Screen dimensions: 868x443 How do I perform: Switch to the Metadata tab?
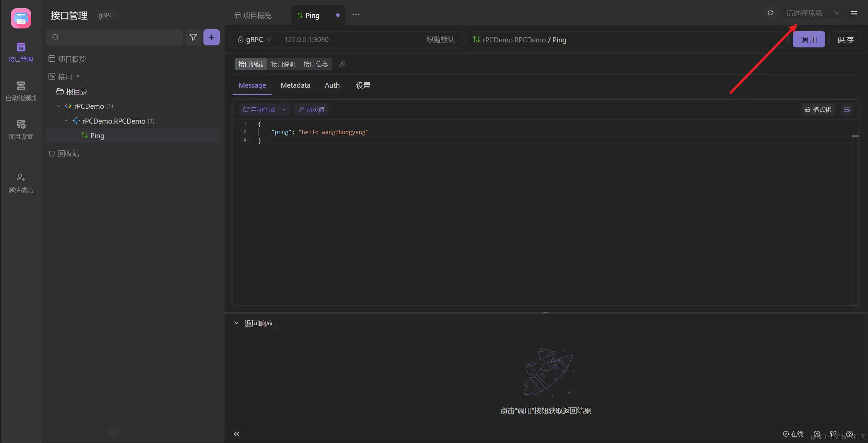[295, 85]
